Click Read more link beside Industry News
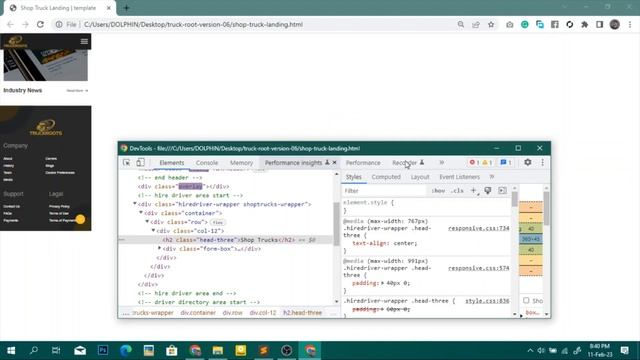The height and width of the screenshot is (360, 640). [77, 91]
